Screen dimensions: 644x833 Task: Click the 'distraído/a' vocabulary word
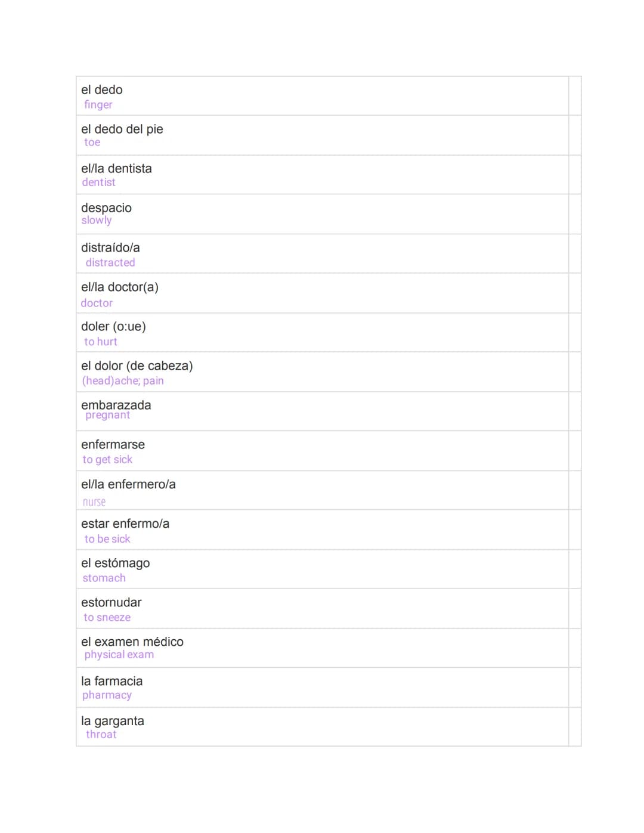pos(110,247)
